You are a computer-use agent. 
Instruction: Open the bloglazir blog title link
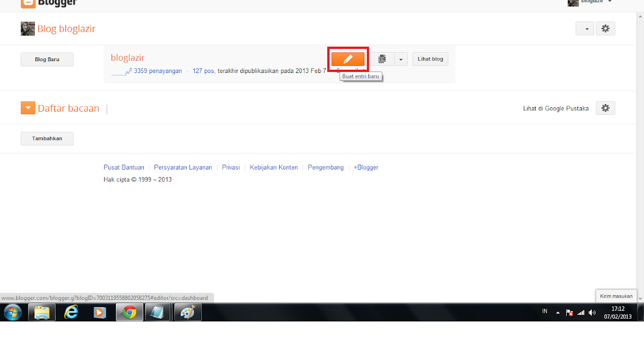128,57
